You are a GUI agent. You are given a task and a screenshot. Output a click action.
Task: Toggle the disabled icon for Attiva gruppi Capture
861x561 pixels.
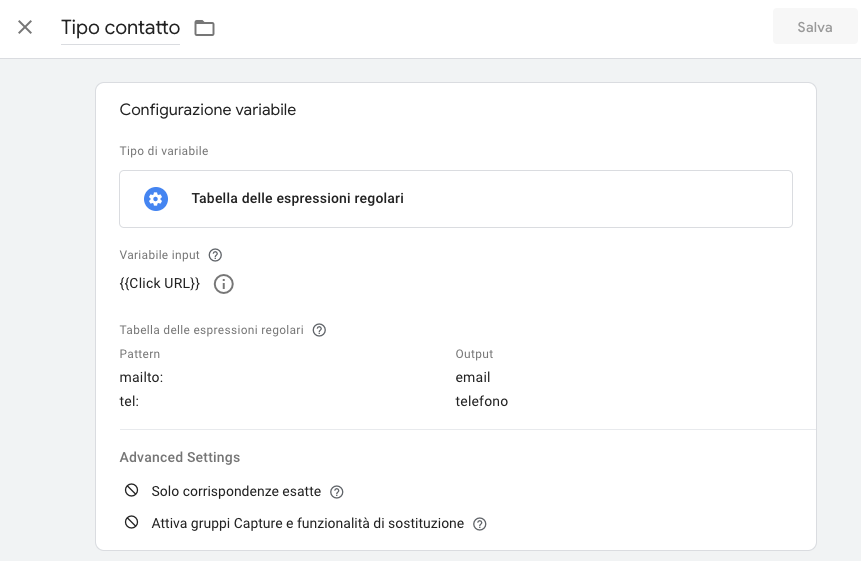131,523
